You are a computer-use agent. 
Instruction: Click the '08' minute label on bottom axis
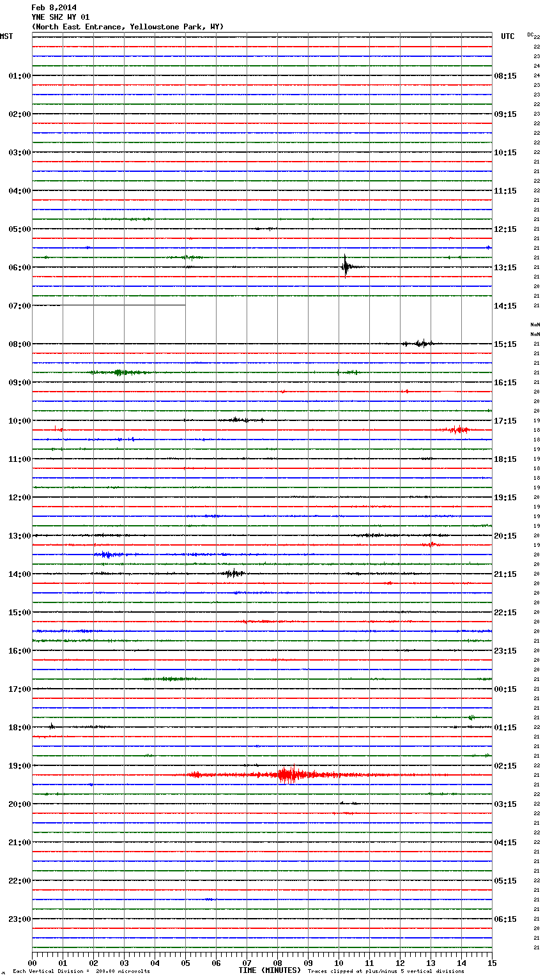277,963
